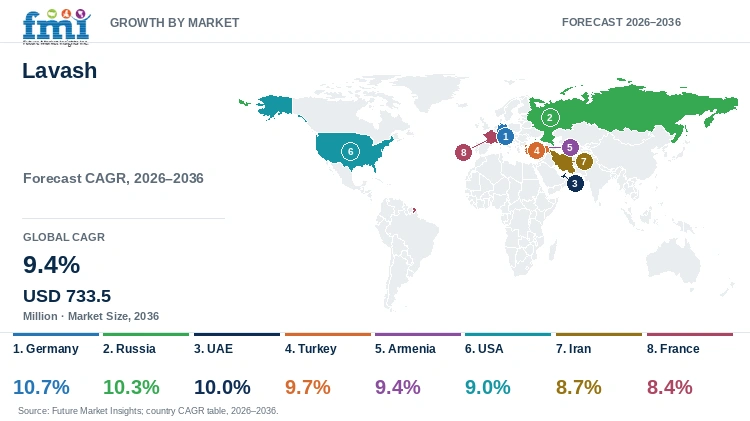Screen dimensions: 750x421
Task: Click the fmi logo
Action: tap(56, 27)
